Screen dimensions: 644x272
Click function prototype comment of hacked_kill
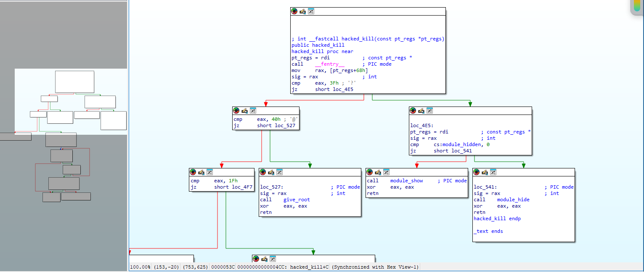click(x=368, y=39)
